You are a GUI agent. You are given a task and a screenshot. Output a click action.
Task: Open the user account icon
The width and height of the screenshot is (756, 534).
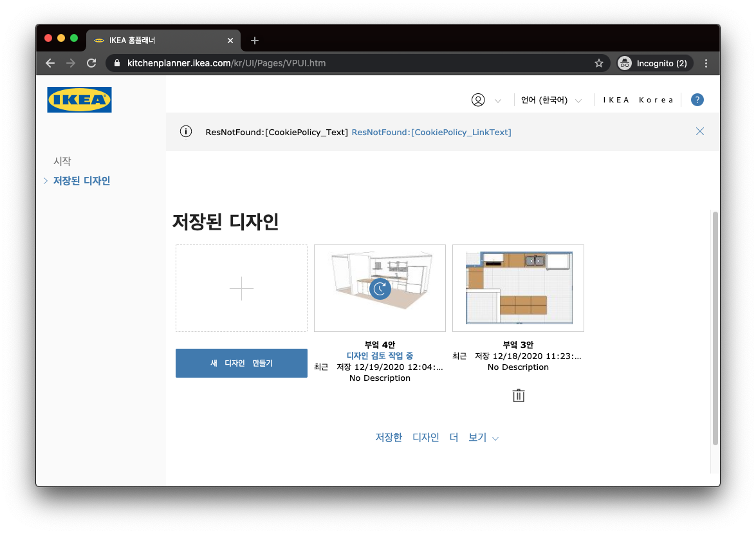(x=478, y=100)
